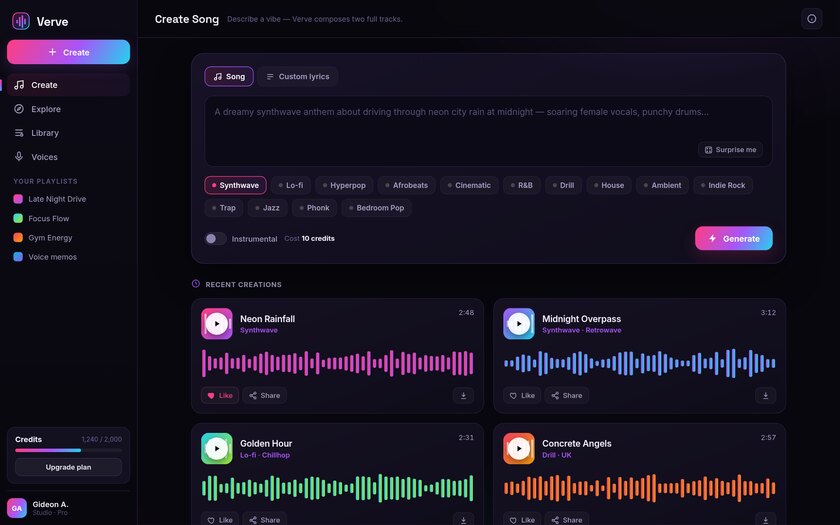Screen dimensions: 840x525
Task: Open the Create nav item
Action: [68, 85]
